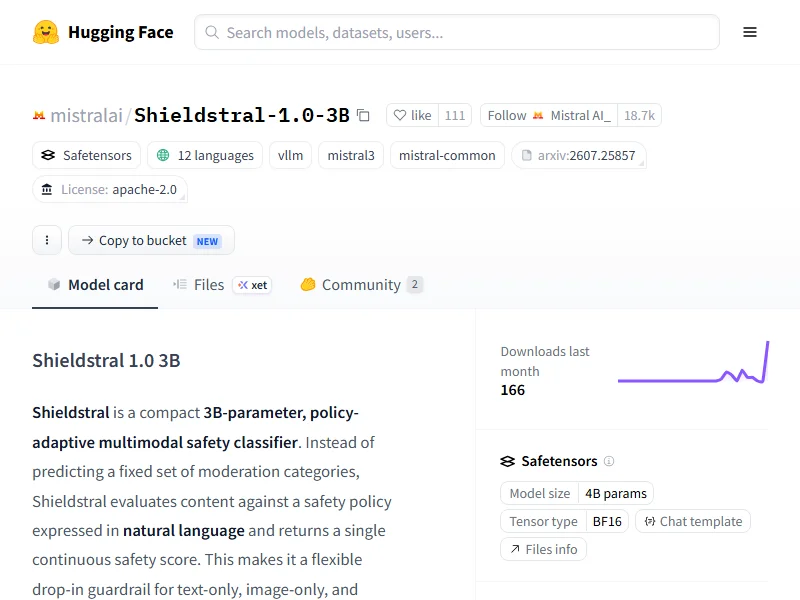Select the mistral-common tag

[x=447, y=155]
